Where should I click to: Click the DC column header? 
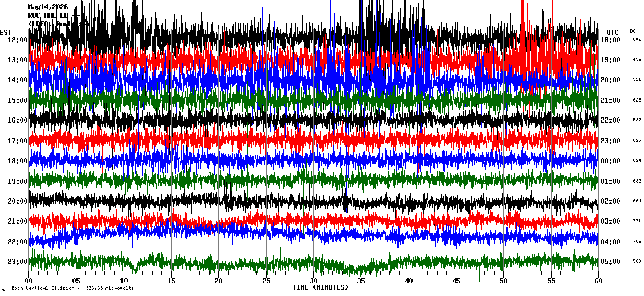(x=633, y=31)
